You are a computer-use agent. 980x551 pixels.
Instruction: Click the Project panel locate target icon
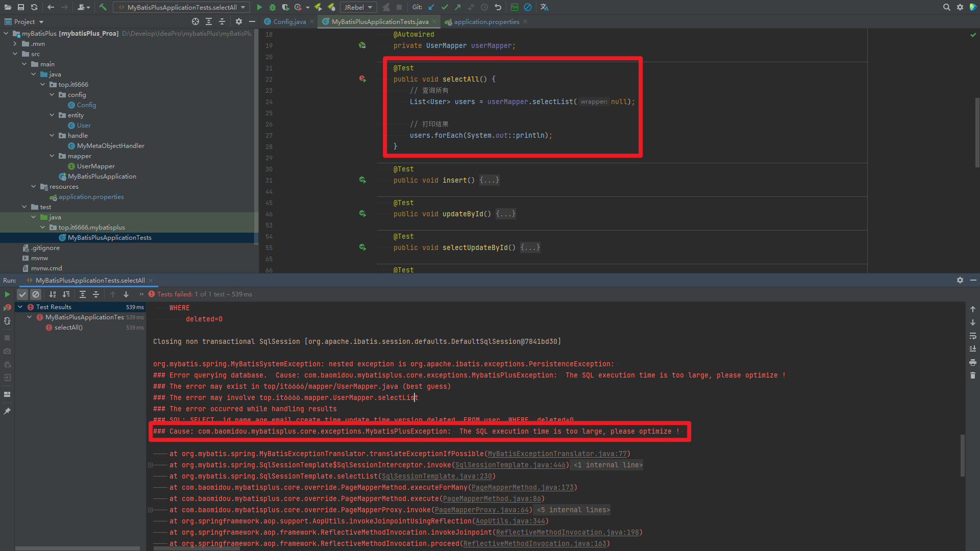[195, 21]
